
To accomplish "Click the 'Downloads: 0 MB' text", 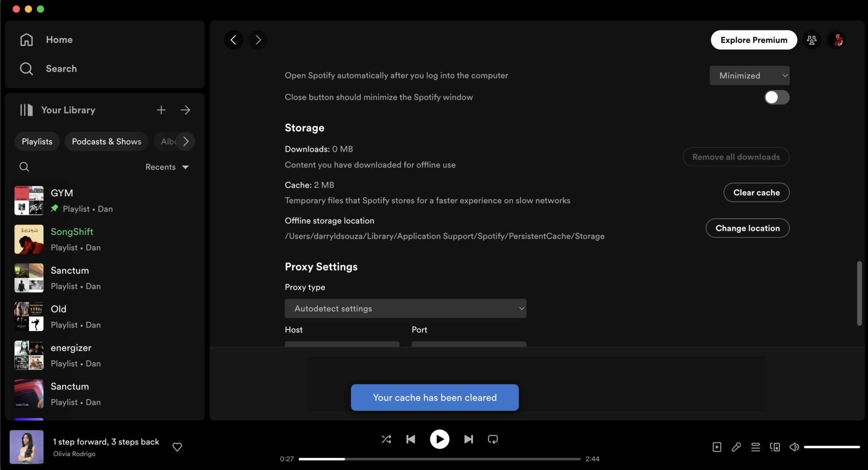I will click(319, 149).
